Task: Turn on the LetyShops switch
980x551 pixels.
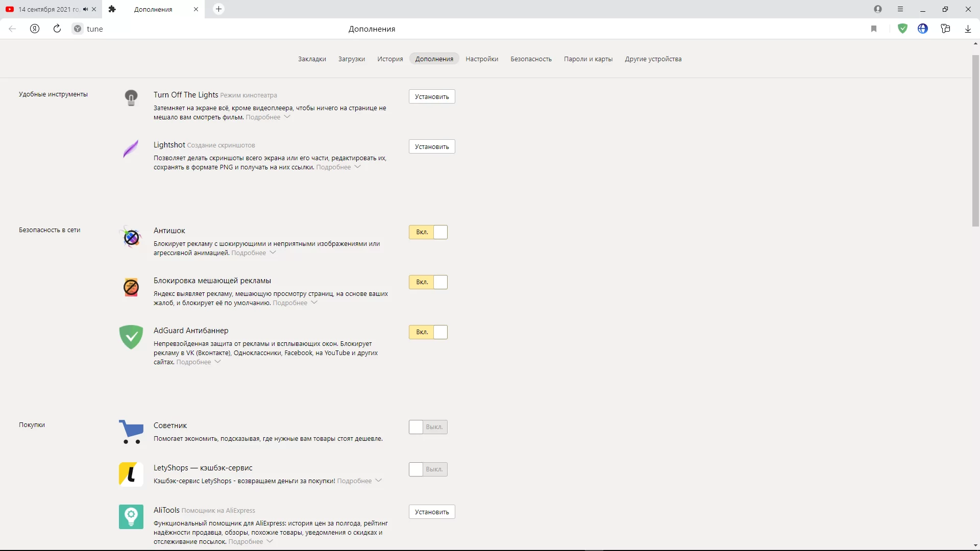Action: pos(428,469)
